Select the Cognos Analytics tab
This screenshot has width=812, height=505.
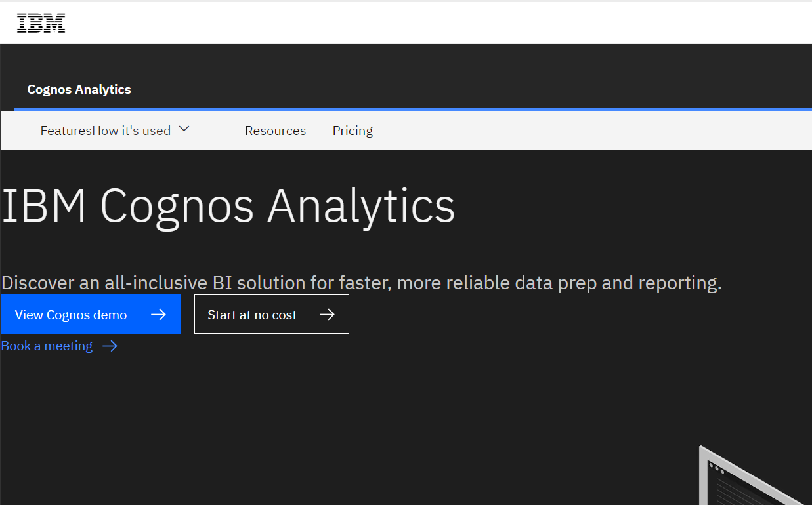pos(79,90)
